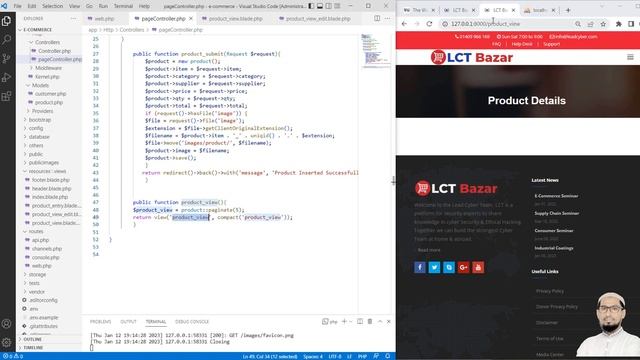640x360 pixels.
Task: Open Explorer Views and More Actions ellipsis
Action: pyautogui.click(x=73, y=18)
